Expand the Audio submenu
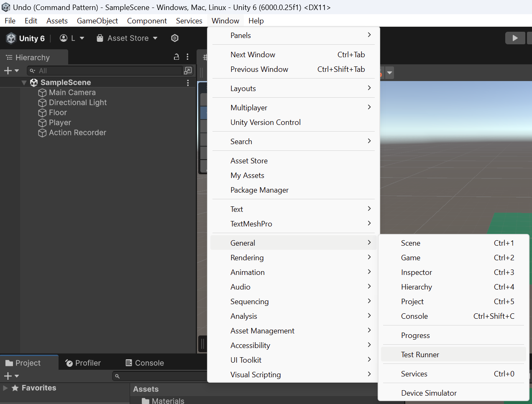532x404 pixels. (x=294, y=287)
